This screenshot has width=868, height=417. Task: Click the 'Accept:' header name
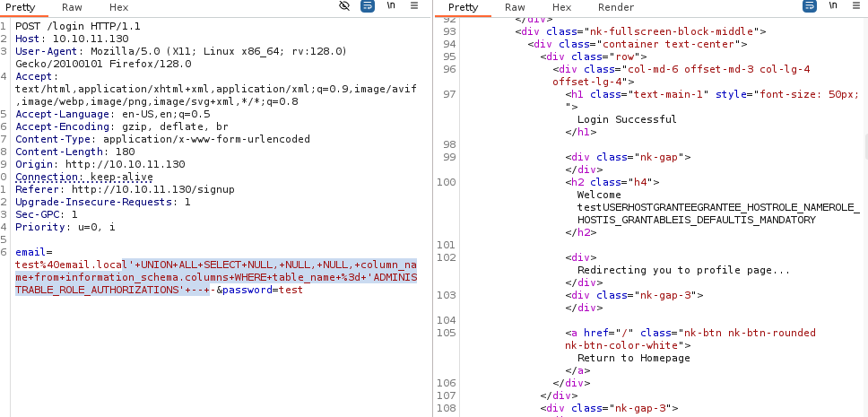(x=37, y=76)
